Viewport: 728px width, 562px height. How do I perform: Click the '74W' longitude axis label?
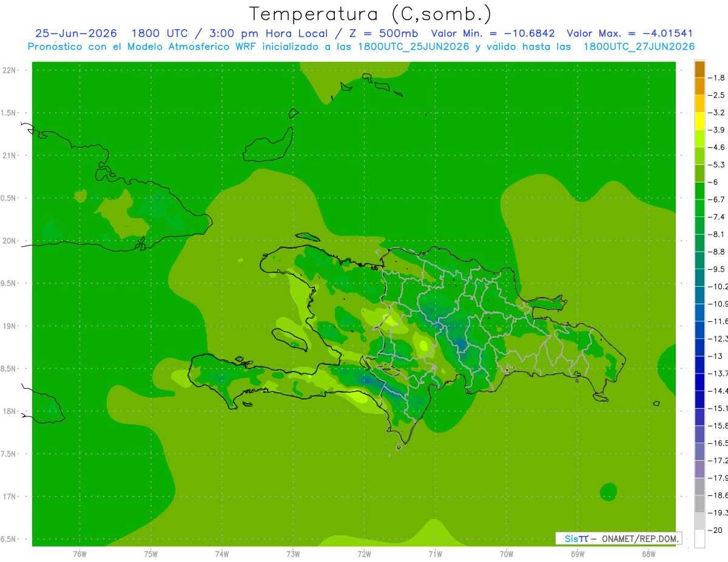[x=222, y=554]
